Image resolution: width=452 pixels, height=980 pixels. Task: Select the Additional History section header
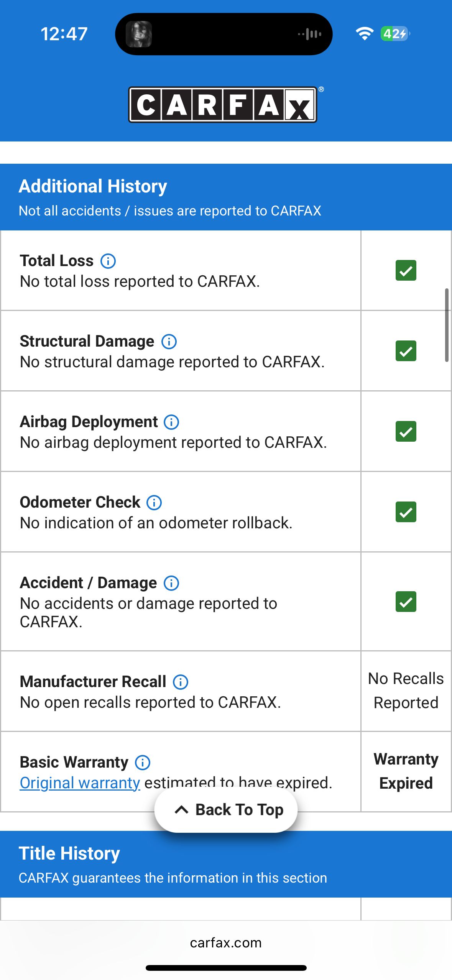coord(226,197)
